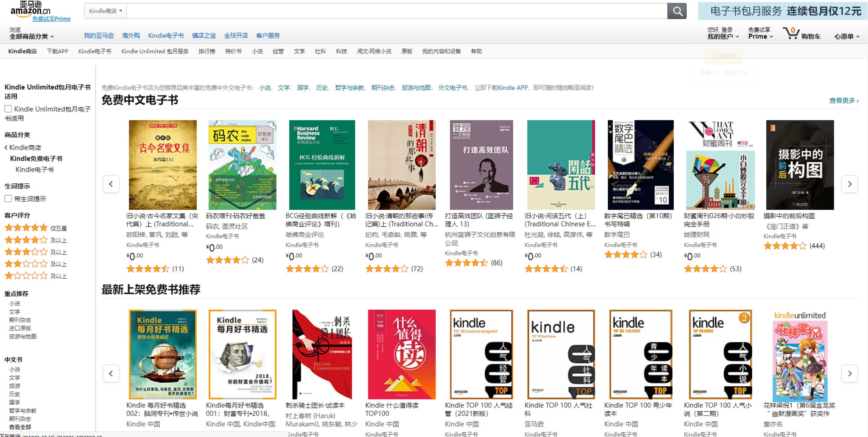Expand 心愿单 dropdown
Viewport: 868px width, 437px height.
click(847, 36)
